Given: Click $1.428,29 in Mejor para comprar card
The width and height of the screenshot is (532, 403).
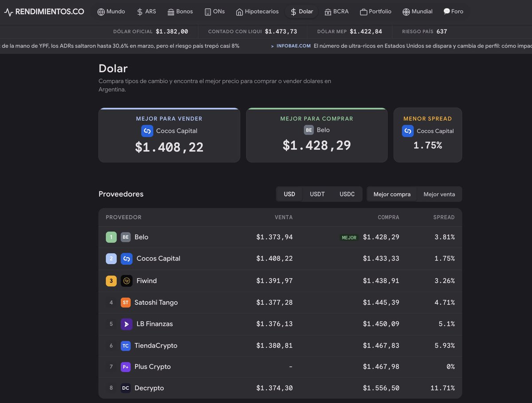Looking at the screenshot, I should pyautogui.click(x=317, y=145).
